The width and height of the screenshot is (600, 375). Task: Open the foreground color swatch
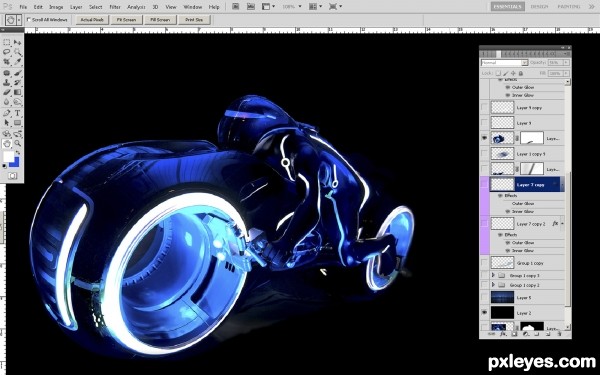pyautogui.click(x=8, y=157)
